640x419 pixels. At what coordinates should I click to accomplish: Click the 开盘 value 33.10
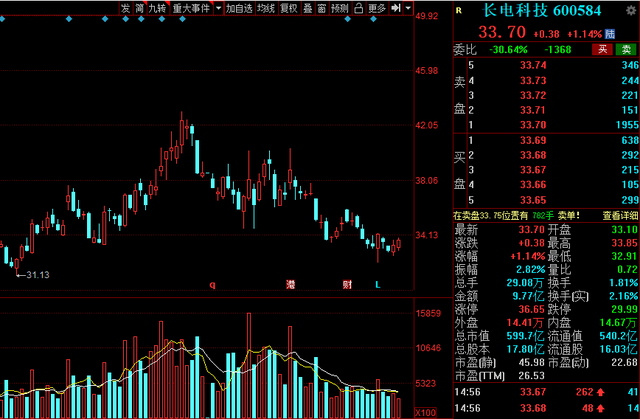pos(624,230)
